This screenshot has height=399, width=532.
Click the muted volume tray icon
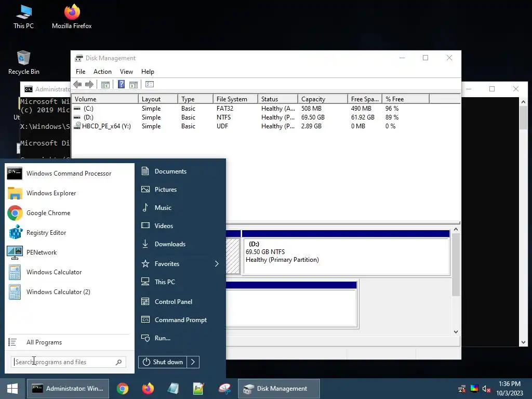click(486, 389)
